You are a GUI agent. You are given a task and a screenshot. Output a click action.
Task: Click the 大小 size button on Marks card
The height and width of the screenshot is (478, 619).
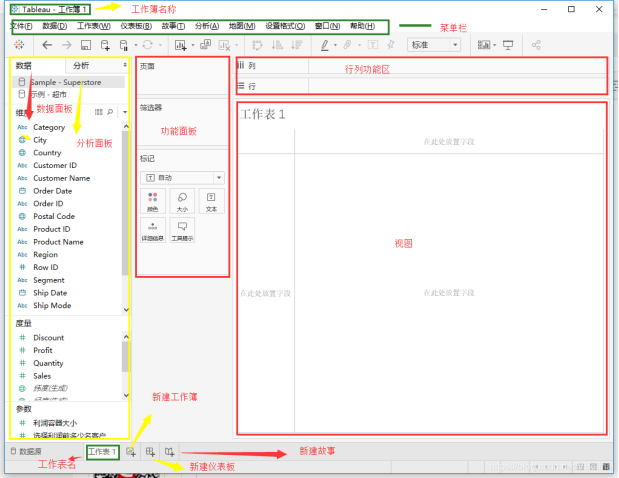[182, 201]
